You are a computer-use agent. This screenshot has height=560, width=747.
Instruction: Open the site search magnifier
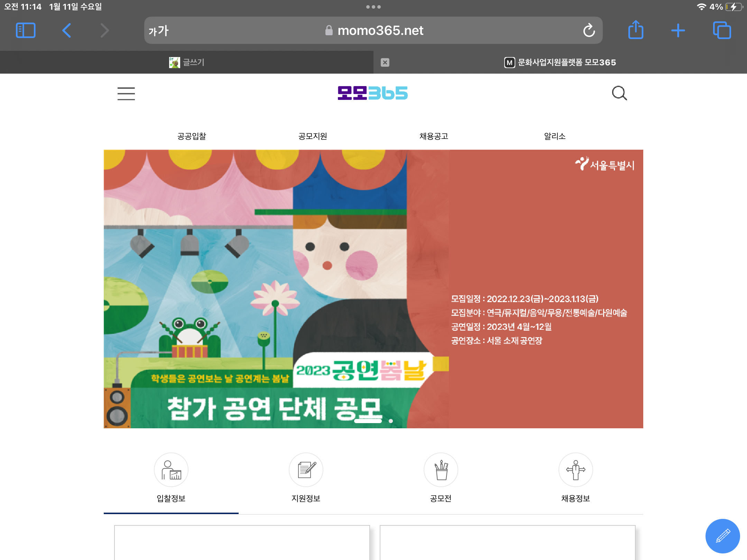pos(619,93)
